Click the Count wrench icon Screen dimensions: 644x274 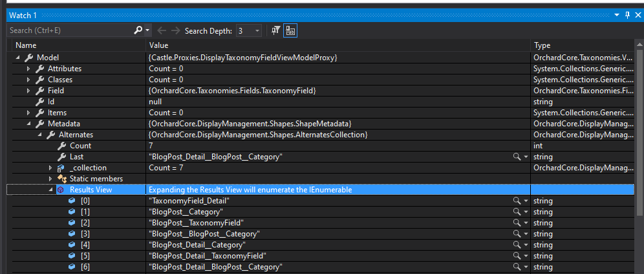[x=61, y=146]
